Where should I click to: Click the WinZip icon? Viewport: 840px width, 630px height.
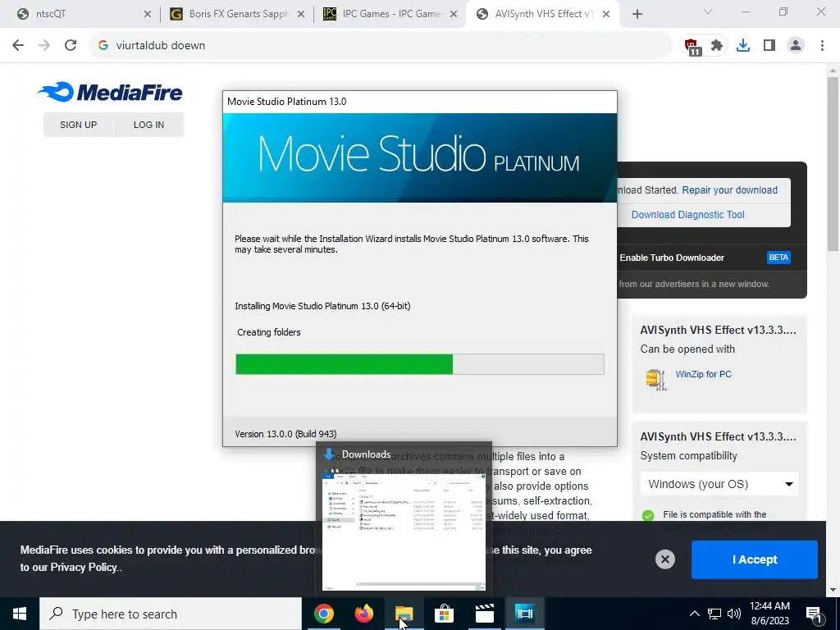656,379
